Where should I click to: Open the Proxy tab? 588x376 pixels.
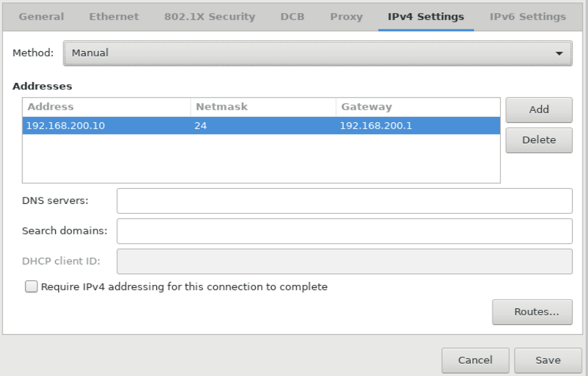click(346, 16)
